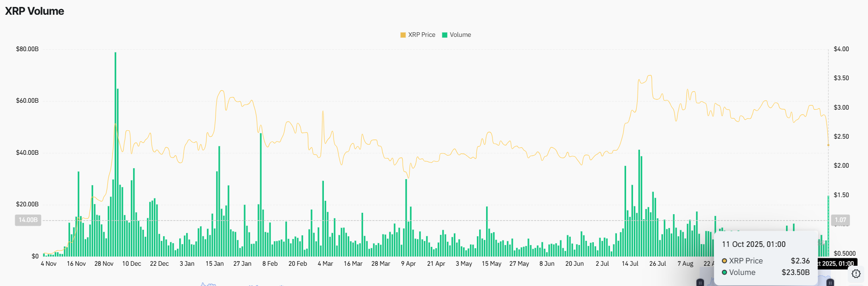Screen dimensions: 868x286
Task: Grab the left range navigator handle
Action: pos(700,282)
